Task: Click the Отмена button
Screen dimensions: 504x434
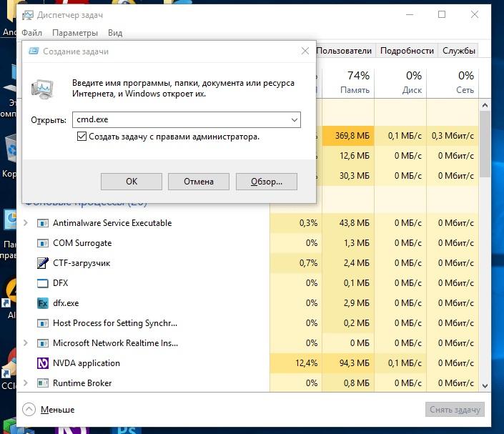Action: click(199, 182)
